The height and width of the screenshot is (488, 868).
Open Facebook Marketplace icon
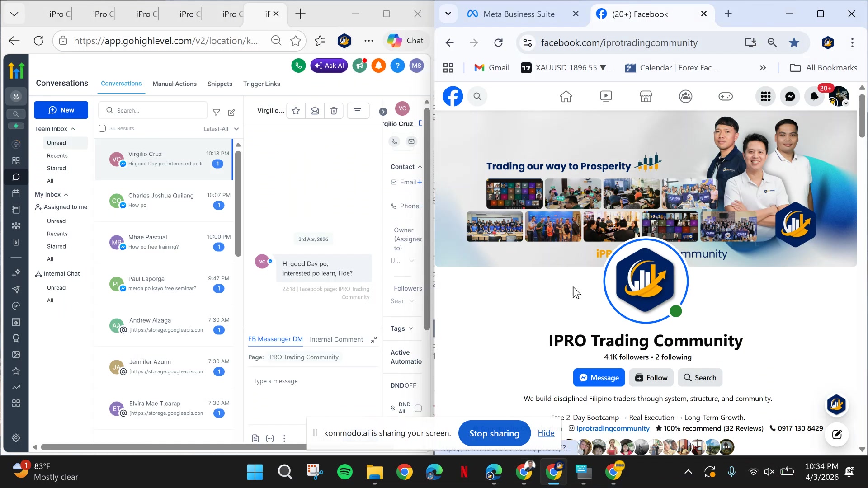pos(646,96)
